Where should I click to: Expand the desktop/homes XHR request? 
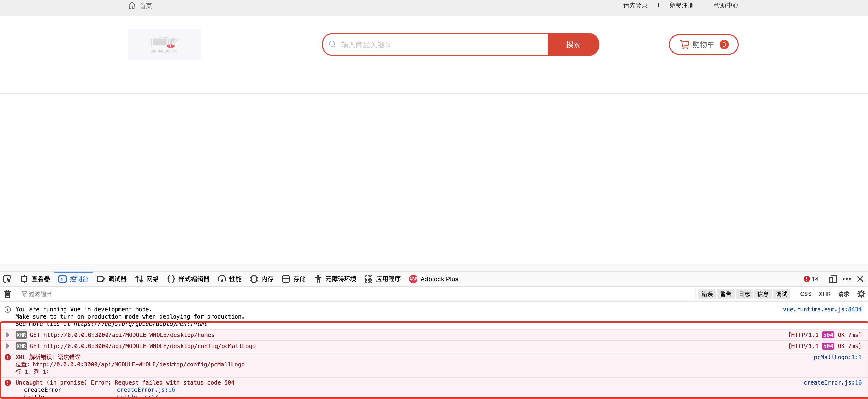[8, 335]
